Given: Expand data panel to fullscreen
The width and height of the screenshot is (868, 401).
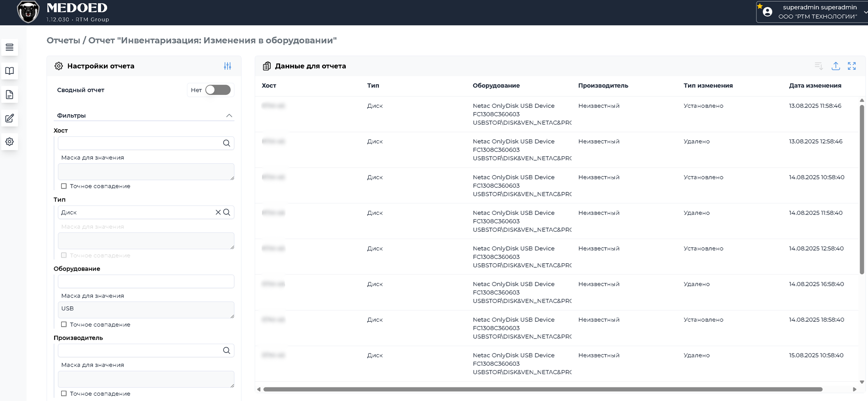Looking at the screenshot, I should coord(852,66).
